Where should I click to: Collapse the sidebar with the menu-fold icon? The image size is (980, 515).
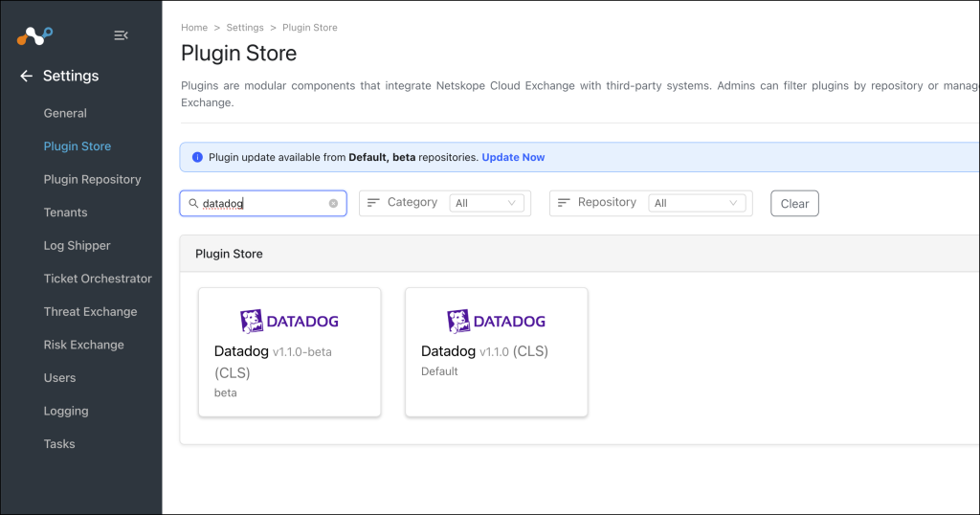tap(121, 35)
